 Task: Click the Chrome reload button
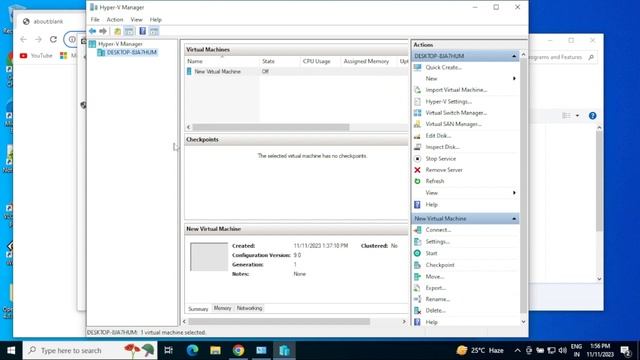pyautogui.click(x=53, y=39)
